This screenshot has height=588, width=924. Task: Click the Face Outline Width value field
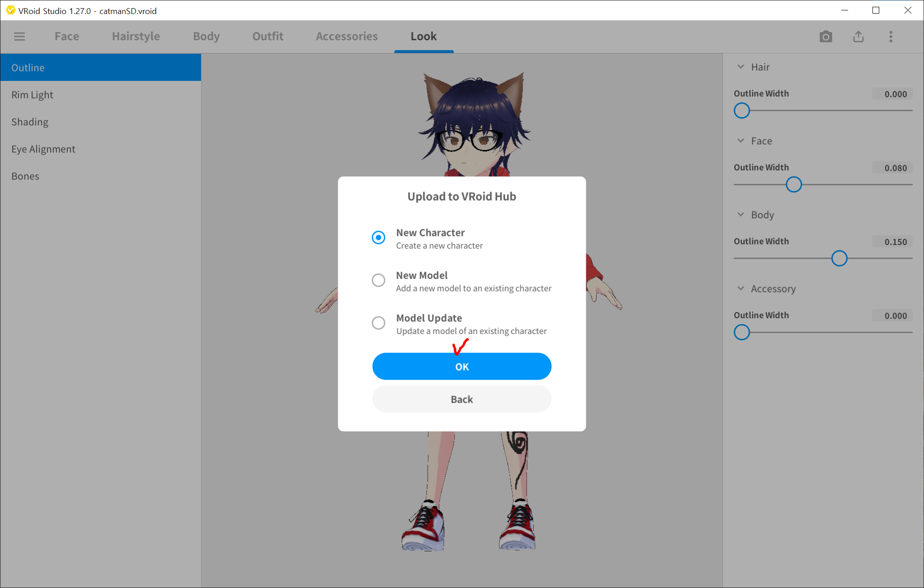[892, 168]
